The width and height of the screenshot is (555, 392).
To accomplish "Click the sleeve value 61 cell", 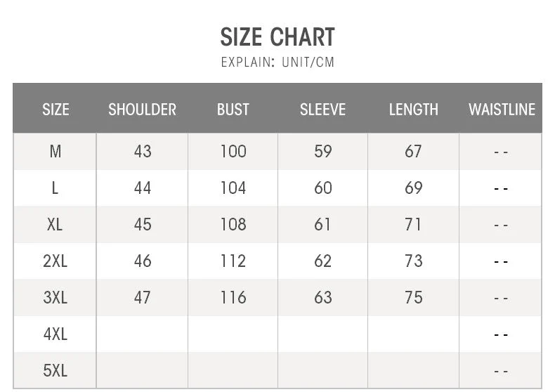I will (x=322, y=224).
